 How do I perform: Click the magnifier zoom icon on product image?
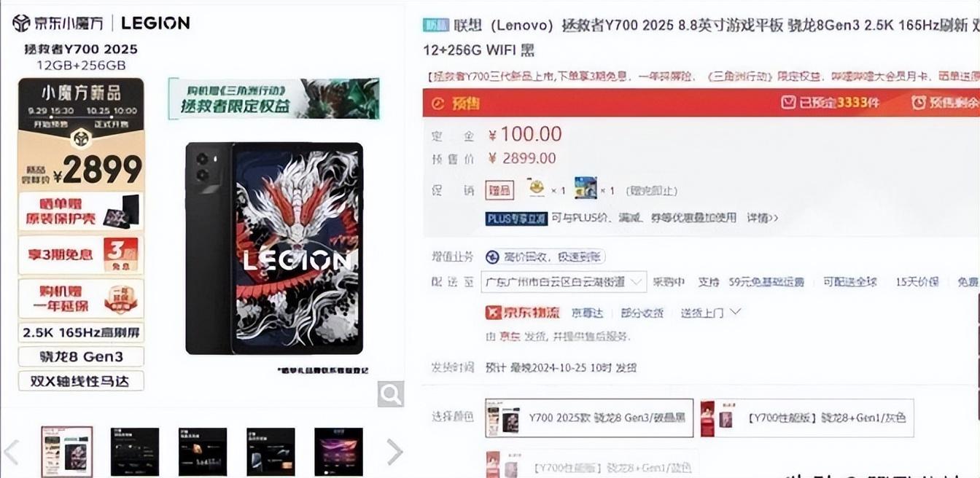tap(391, 394)
